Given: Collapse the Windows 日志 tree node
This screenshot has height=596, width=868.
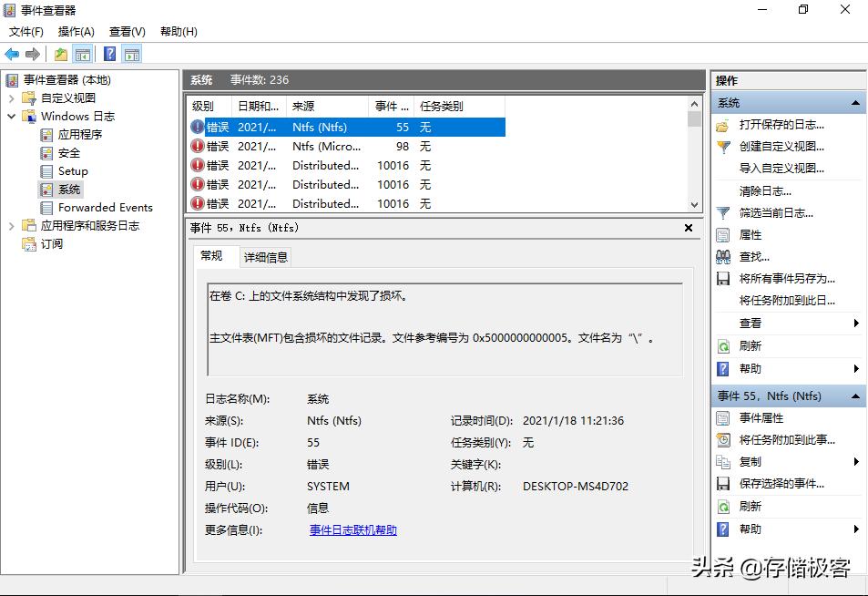Looking at the screenshot, I should pos(13,116).
